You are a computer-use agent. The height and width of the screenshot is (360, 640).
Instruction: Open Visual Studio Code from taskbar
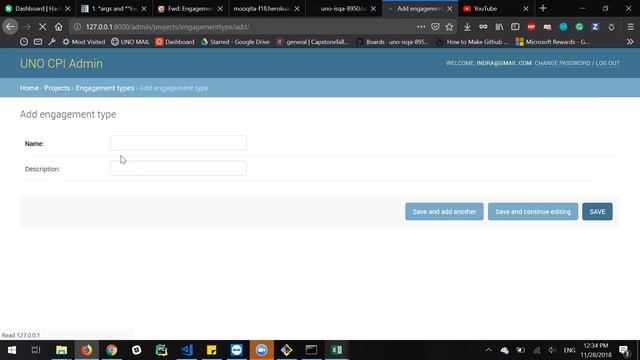coord(187,350)
